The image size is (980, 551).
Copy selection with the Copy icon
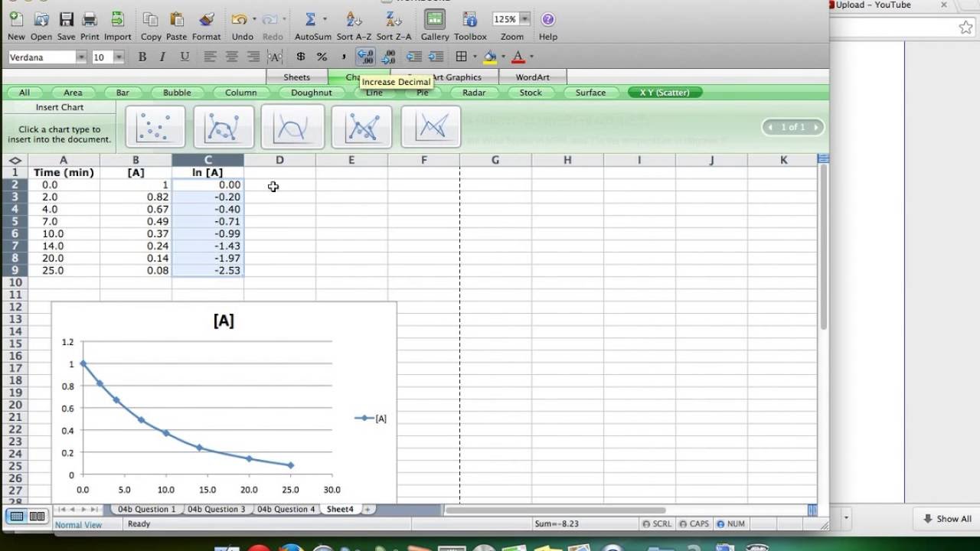pos(151,20)
